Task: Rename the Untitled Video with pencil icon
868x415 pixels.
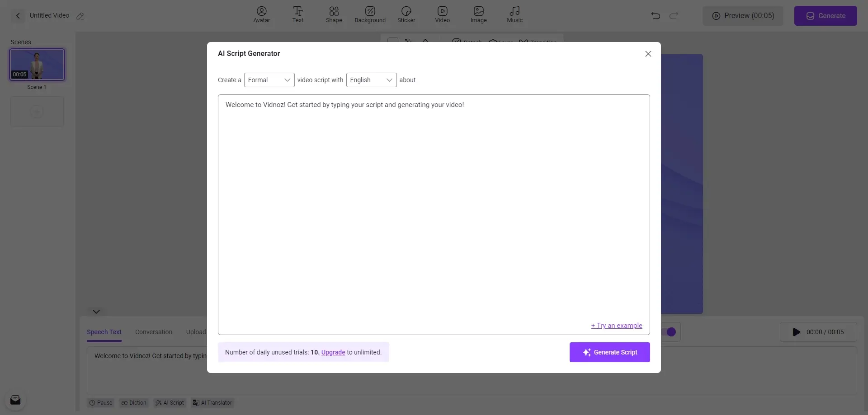Action: [x=80, y=16]
